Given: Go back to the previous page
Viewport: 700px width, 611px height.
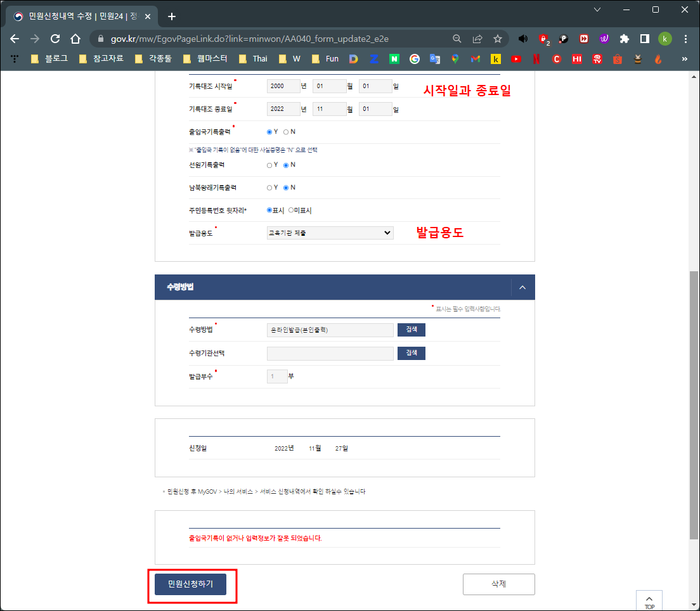Looking at the screenshot, I should click(15, 39).
